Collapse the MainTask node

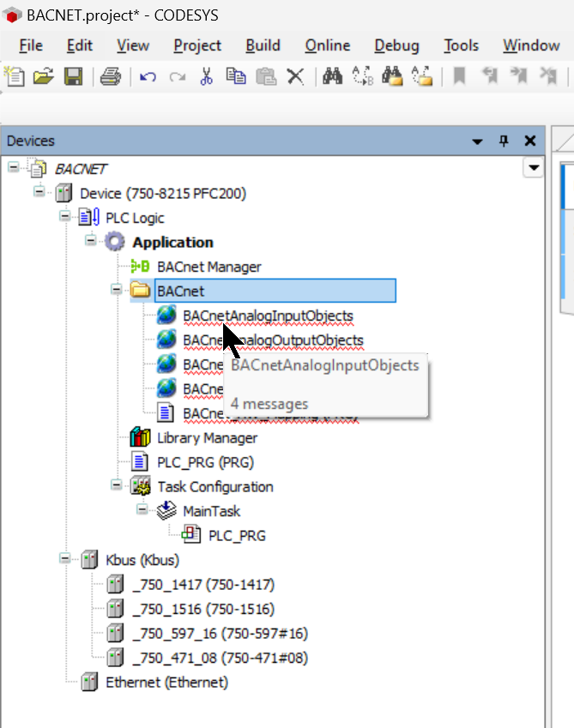point(142,510)
